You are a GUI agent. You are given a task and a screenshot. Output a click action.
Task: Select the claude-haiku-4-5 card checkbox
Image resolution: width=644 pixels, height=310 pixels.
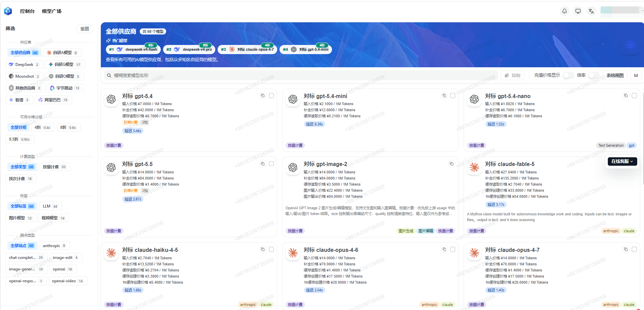[x=271, y=249]
